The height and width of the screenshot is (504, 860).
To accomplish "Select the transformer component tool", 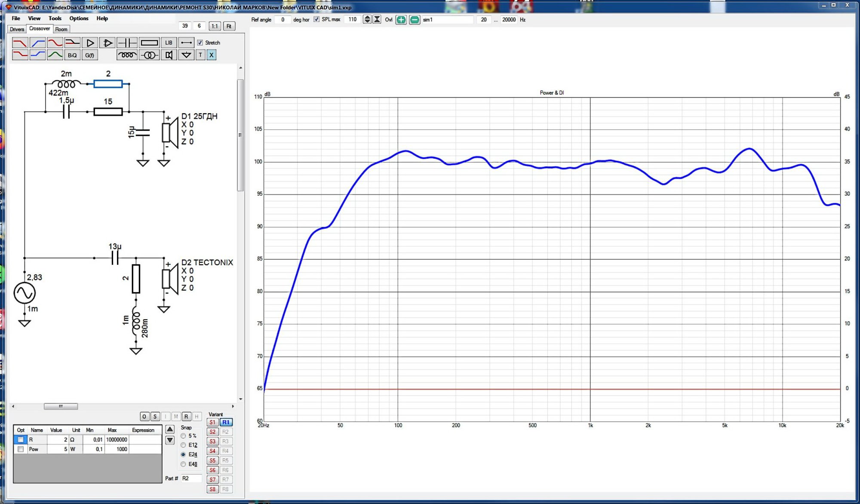I will coord(149,55).
